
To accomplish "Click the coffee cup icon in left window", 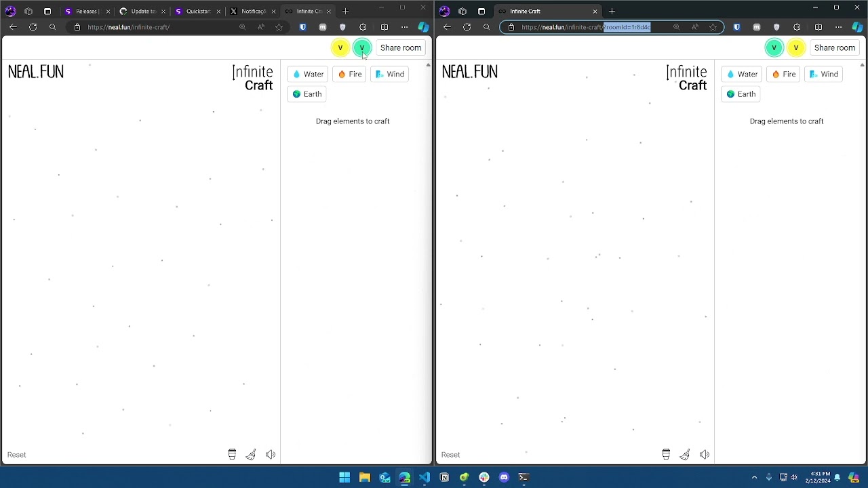I will (232, 454).
